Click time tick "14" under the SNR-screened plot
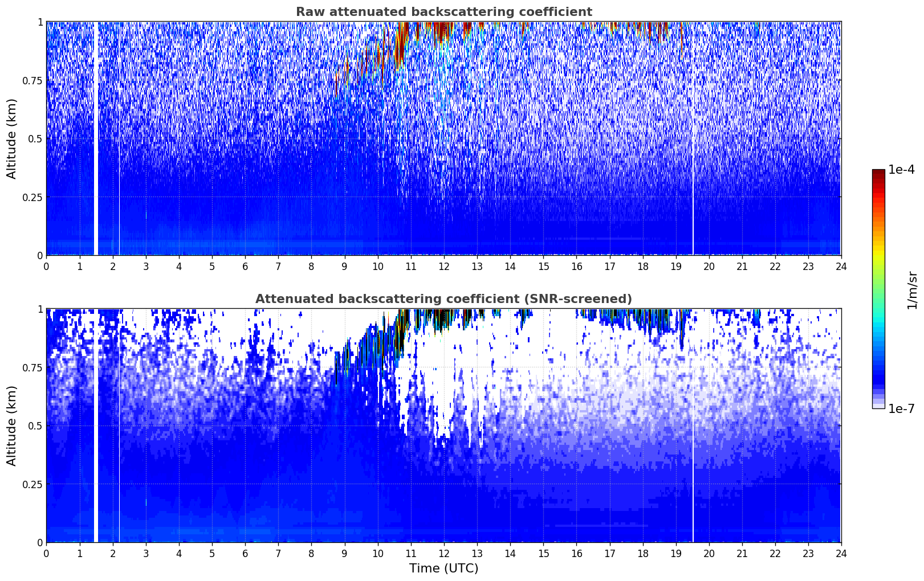Viewport: 924px width, 581px height. (x=510, y=553)
